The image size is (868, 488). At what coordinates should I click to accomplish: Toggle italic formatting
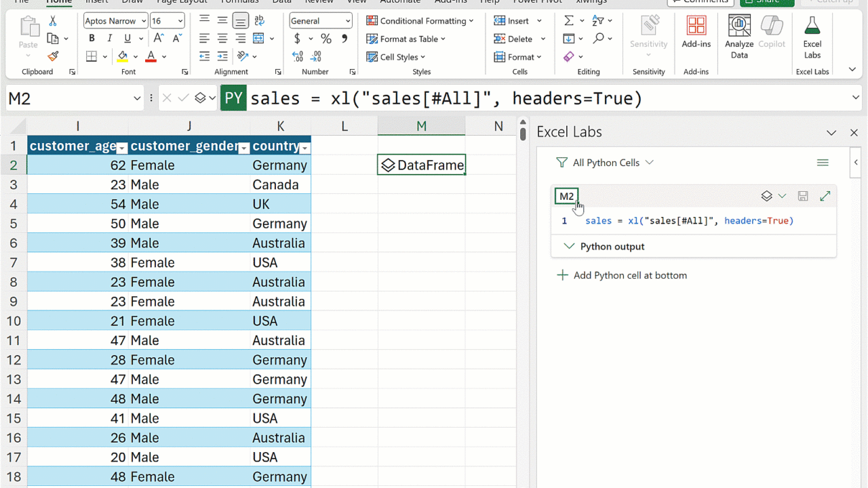[108, 39]
